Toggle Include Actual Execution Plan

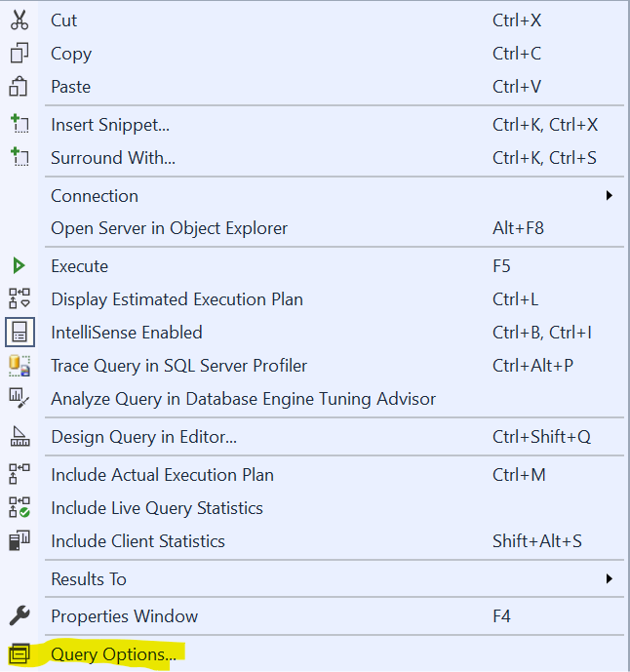pyautogui.click(x=162, y=475)
